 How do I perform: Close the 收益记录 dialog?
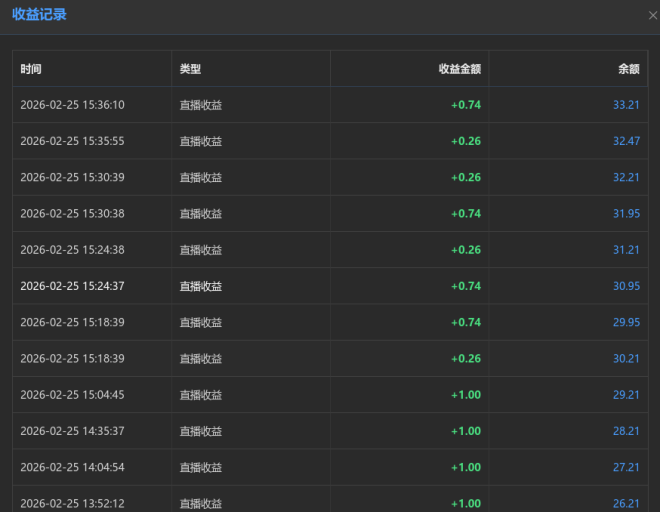653,15
